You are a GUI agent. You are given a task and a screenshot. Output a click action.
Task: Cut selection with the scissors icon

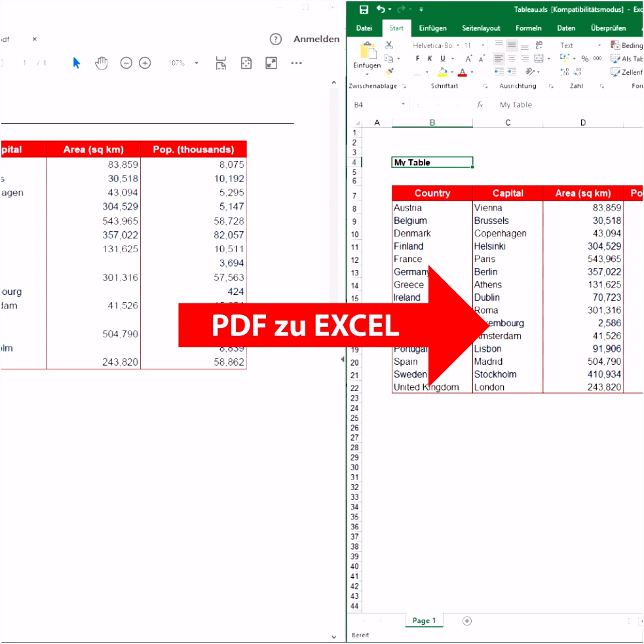[389, 45]
